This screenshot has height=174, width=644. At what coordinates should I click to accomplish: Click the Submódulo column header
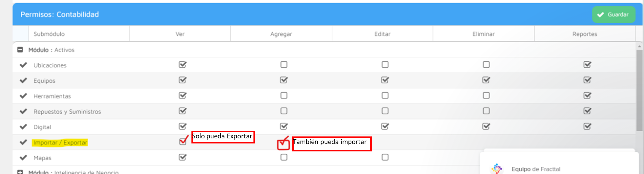[49, 34]
